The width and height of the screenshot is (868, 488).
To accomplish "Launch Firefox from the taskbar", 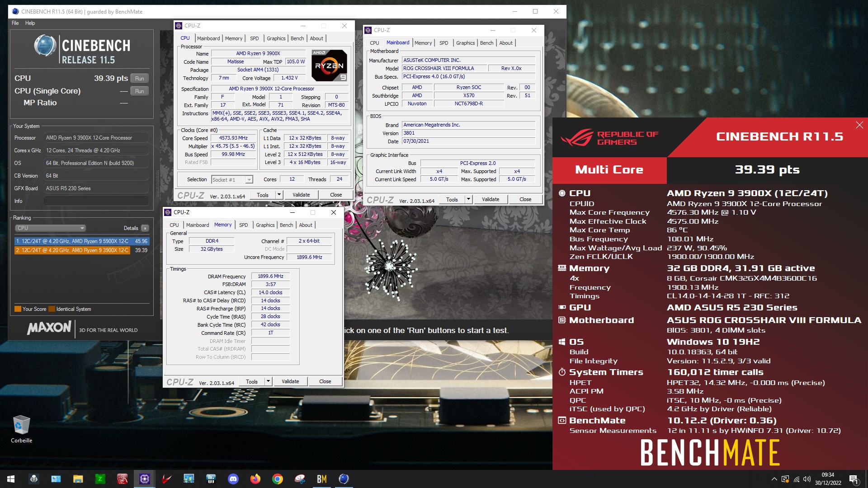I will coord(255,479).
